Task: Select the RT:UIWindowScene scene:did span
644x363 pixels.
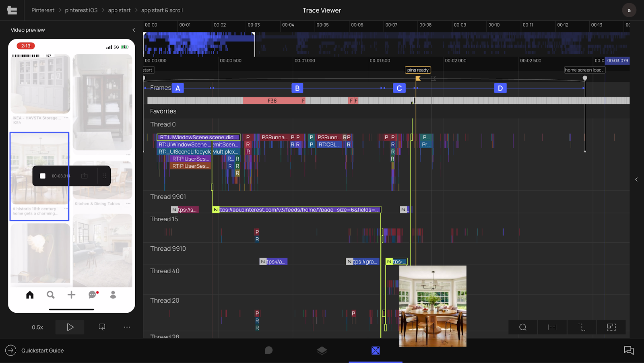Action: coord(198,137)
